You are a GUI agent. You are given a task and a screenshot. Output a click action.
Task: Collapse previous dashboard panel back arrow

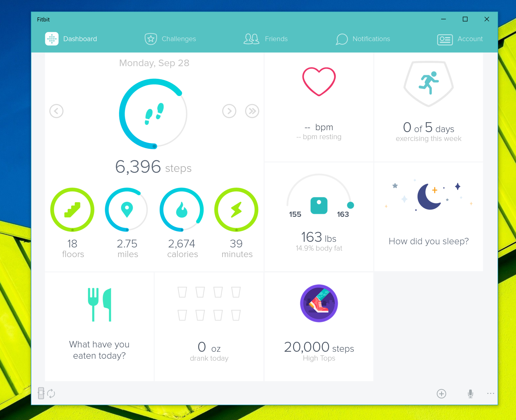56,111
